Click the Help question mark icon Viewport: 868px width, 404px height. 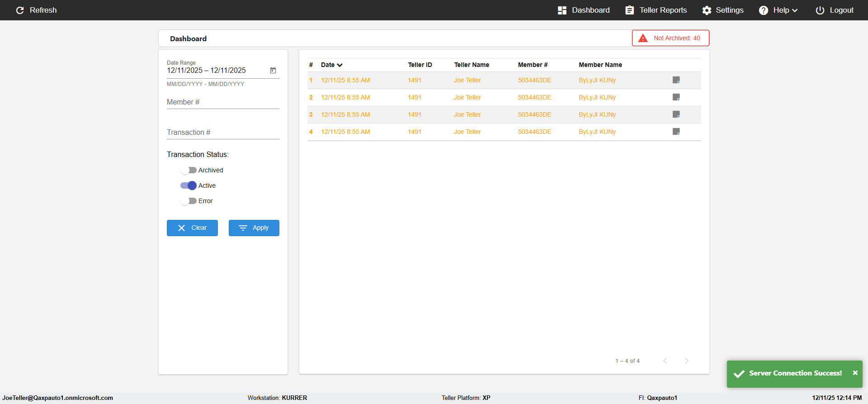click(x=764, y=10)
